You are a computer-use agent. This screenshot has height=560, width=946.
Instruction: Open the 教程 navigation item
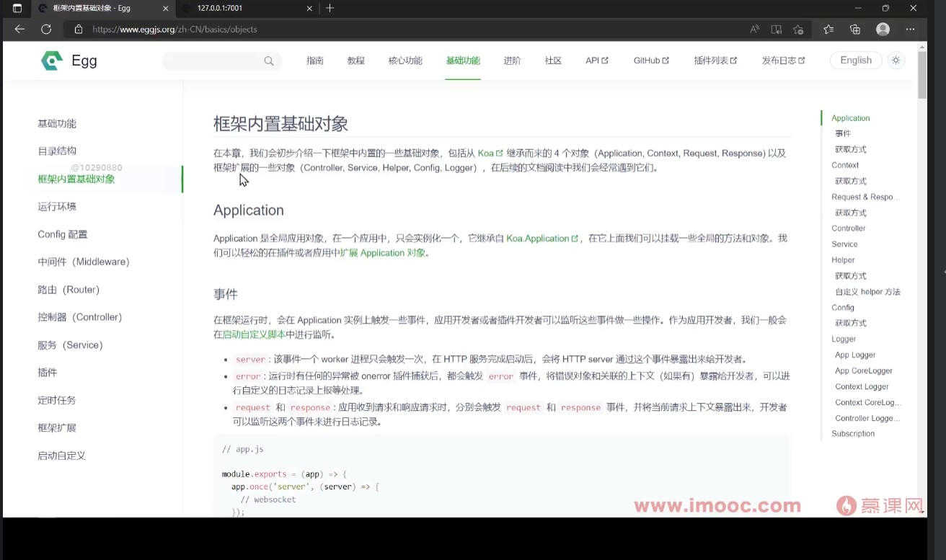[355, 61]
